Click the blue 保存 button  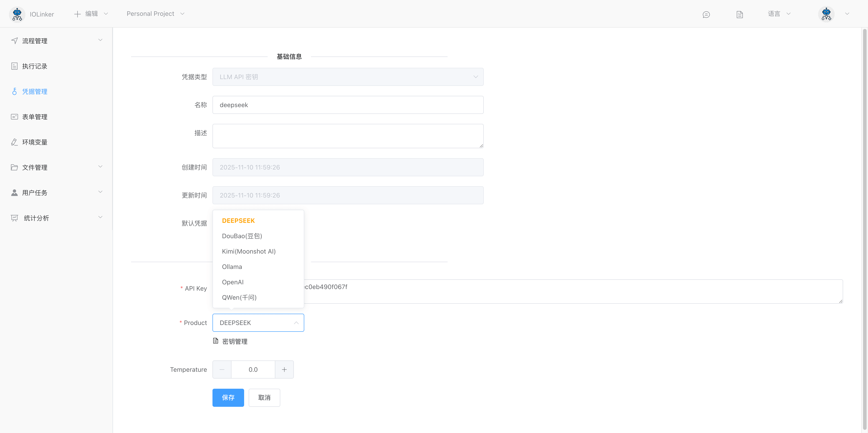coord(228,398)
